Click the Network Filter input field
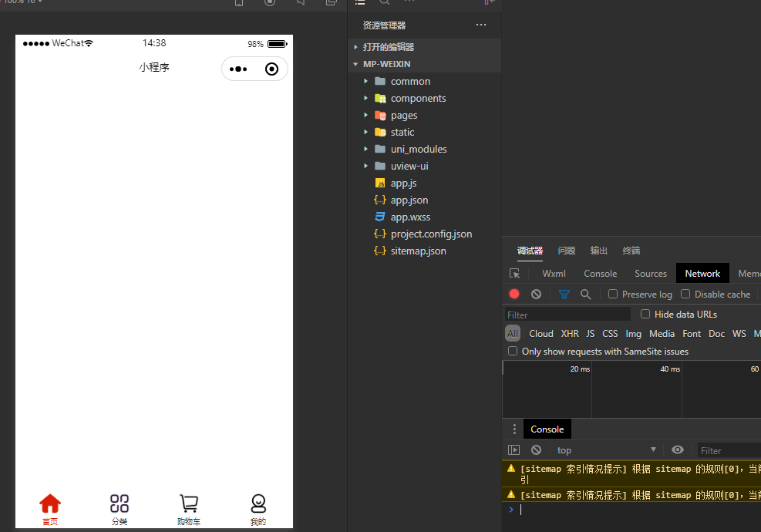This screenshot has width=761, height=532. click(x=567, y=315)
